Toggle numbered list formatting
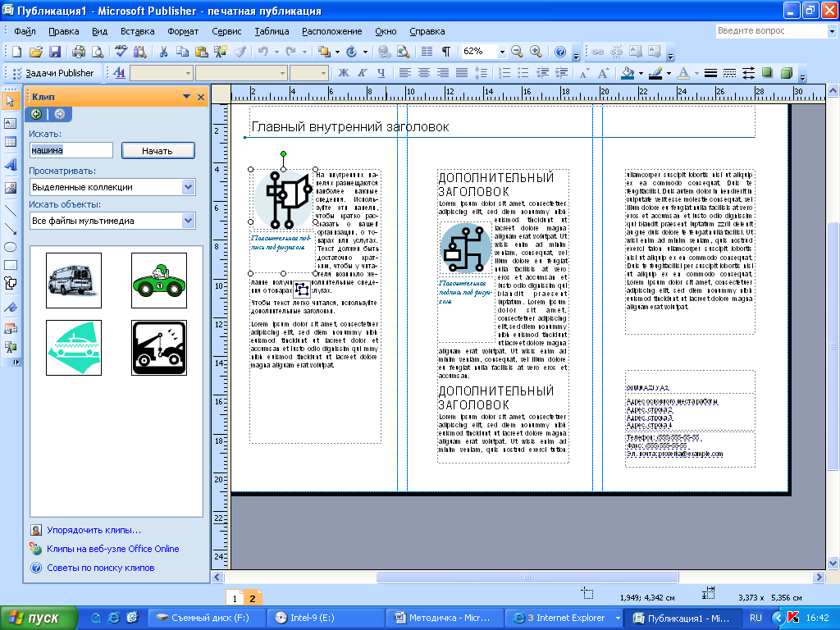The height and width of the screenshot is (630, 840). click(x=504, y=73)
